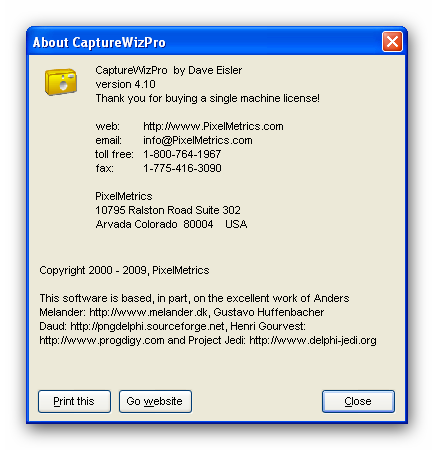Click the http://www.progdigy.com URL text
The width and height of the screenshot is (434, 450).
tap(102, 340)
